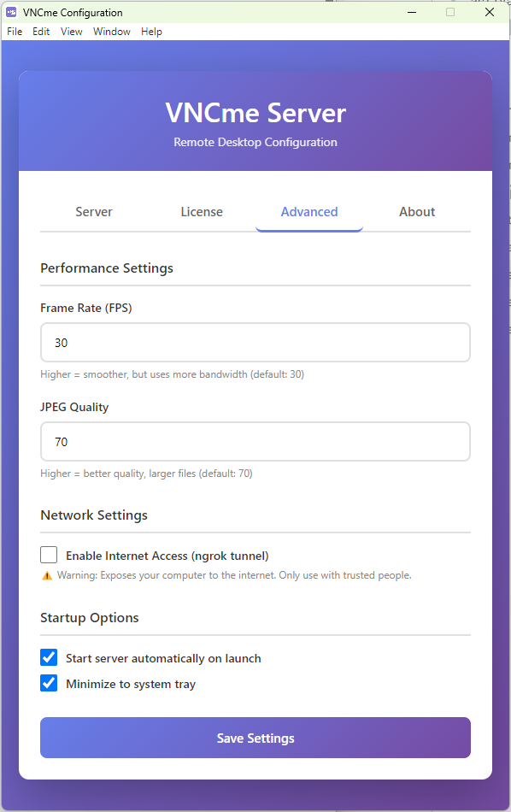Minimize the VNCme Configuration window
The width and height of the screenshot is (511, 812).
coord(411,12)
